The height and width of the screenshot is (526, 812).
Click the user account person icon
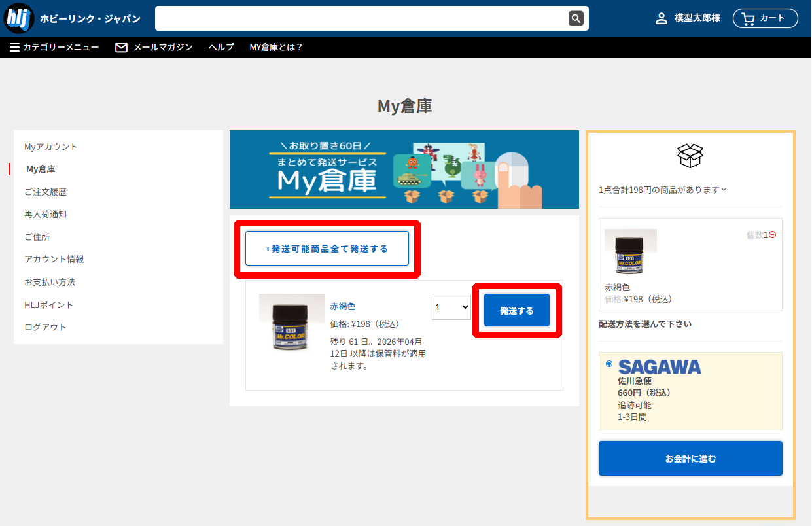[660, 18]
